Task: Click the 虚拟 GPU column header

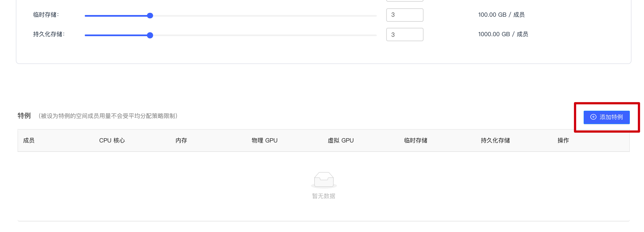Action: click(341, 140)
